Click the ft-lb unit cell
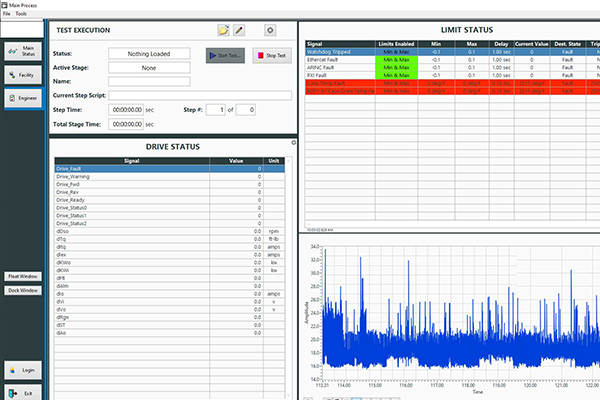 click(x=274, y=239)
